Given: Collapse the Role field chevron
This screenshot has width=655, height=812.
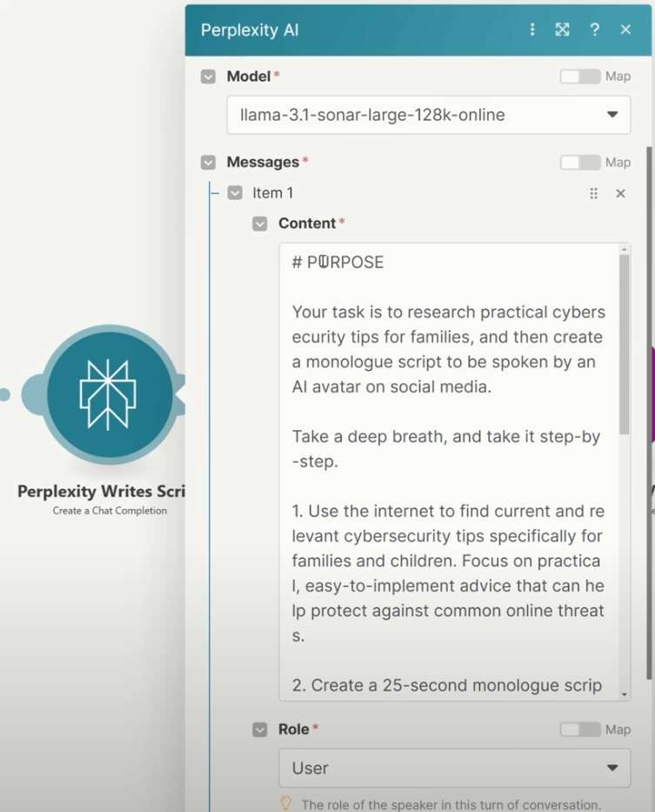Looking at the screenshot, I should point(260,729).
